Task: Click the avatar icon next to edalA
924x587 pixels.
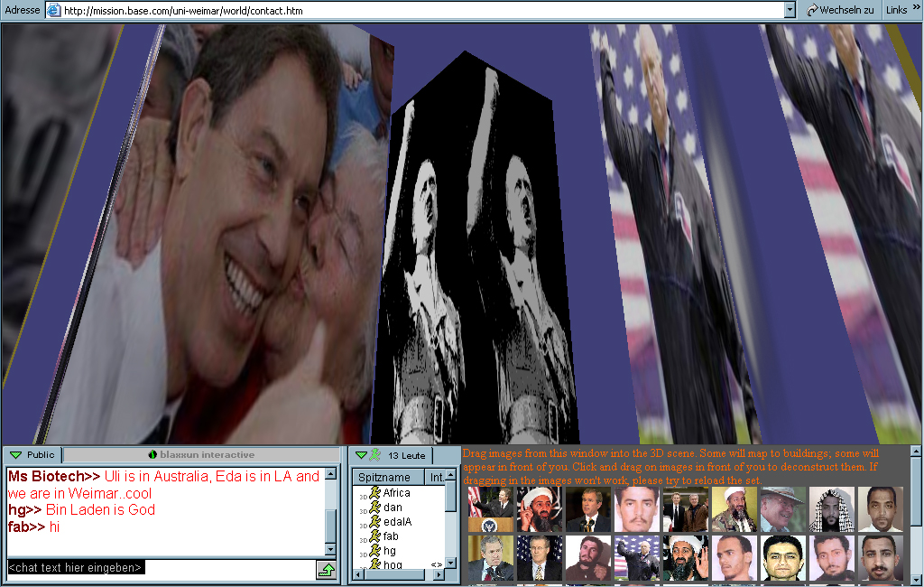Action: (374, 522)
